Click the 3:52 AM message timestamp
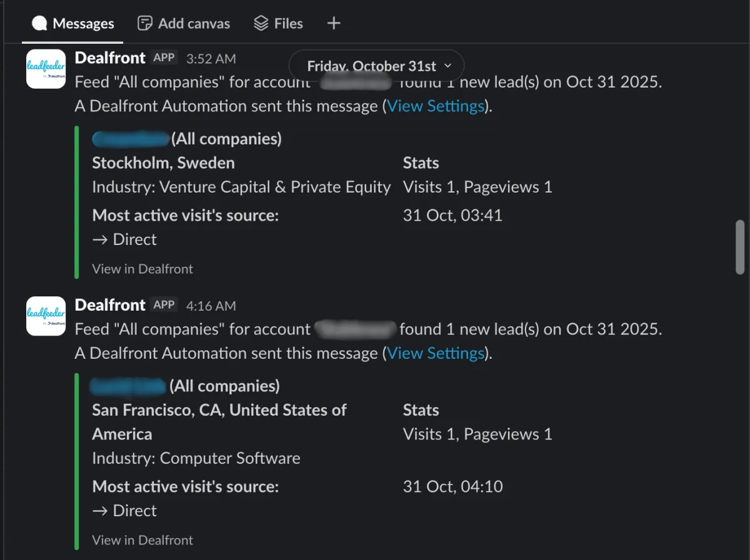The width and height of the screenshot is (750, 560). (211, 59)
